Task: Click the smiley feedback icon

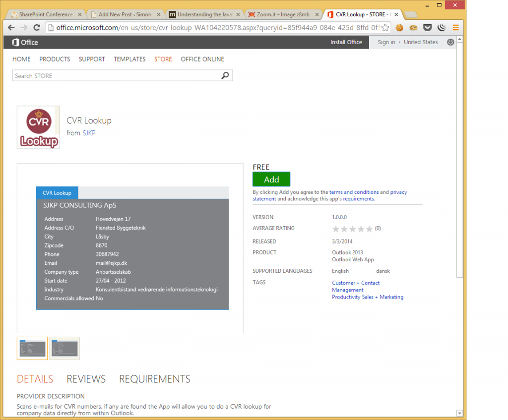Action: pos(450,42)
